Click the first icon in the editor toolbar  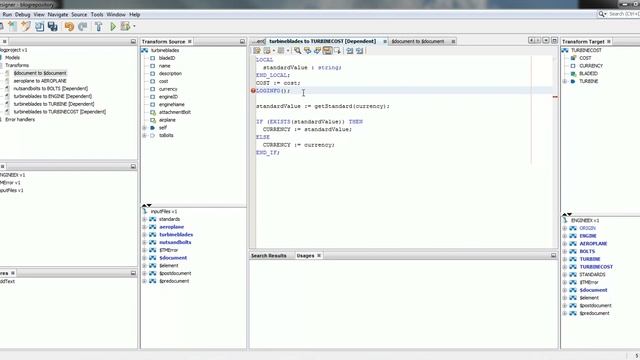coord(257,51)
